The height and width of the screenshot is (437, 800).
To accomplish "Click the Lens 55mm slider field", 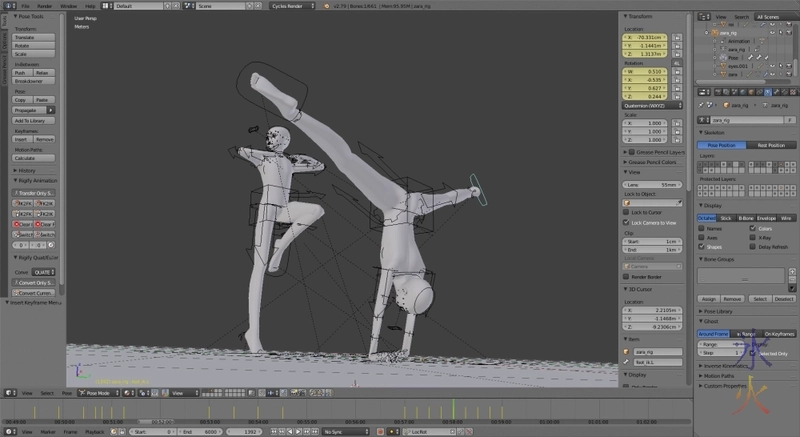I will point(650,184).
